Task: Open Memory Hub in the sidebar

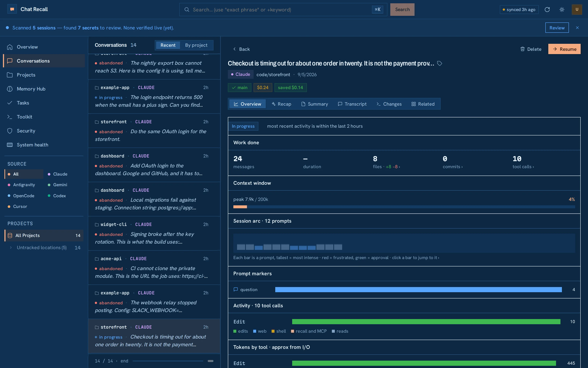Action: (x=44, y=89)
